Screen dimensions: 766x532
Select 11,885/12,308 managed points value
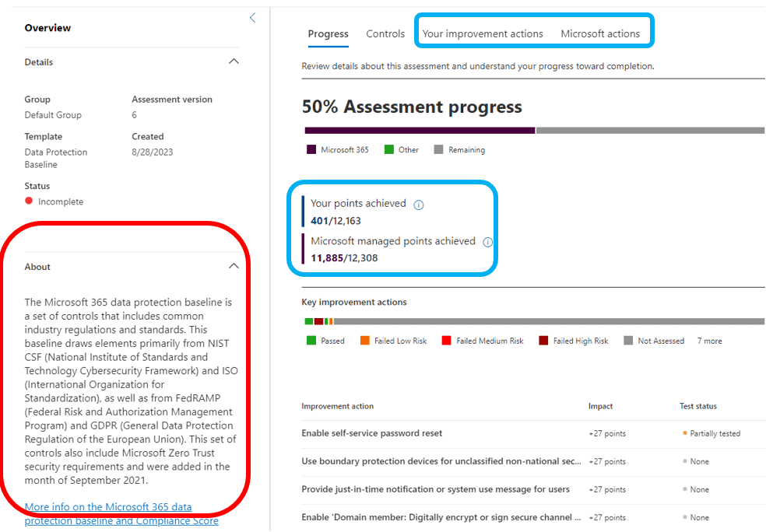pyautogui.click(x=344, y=257)
